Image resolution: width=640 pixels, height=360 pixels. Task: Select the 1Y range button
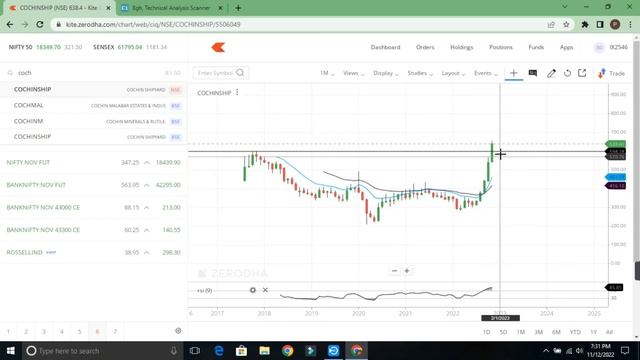(593, 332)
